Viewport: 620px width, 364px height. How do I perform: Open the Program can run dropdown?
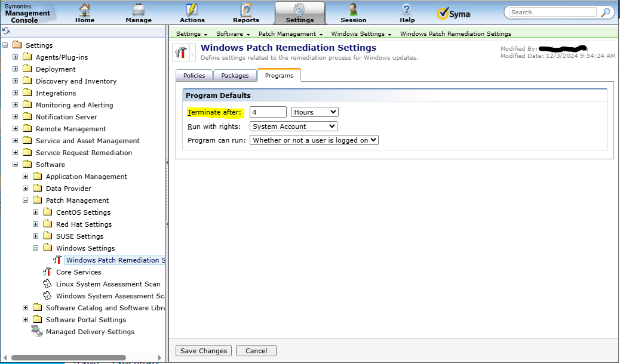[314, 140]
